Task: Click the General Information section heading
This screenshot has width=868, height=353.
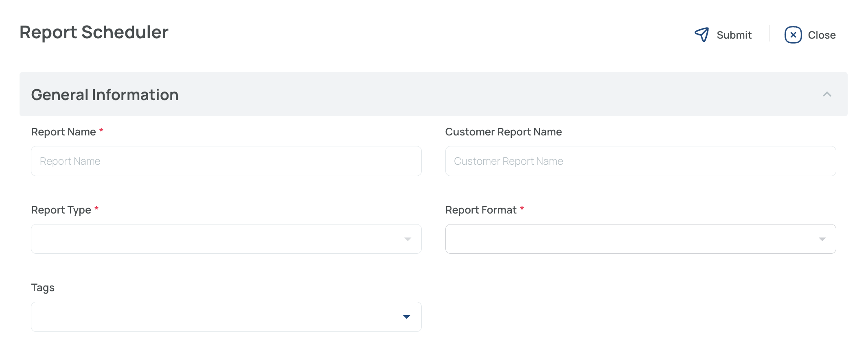Action: [105, 95]
